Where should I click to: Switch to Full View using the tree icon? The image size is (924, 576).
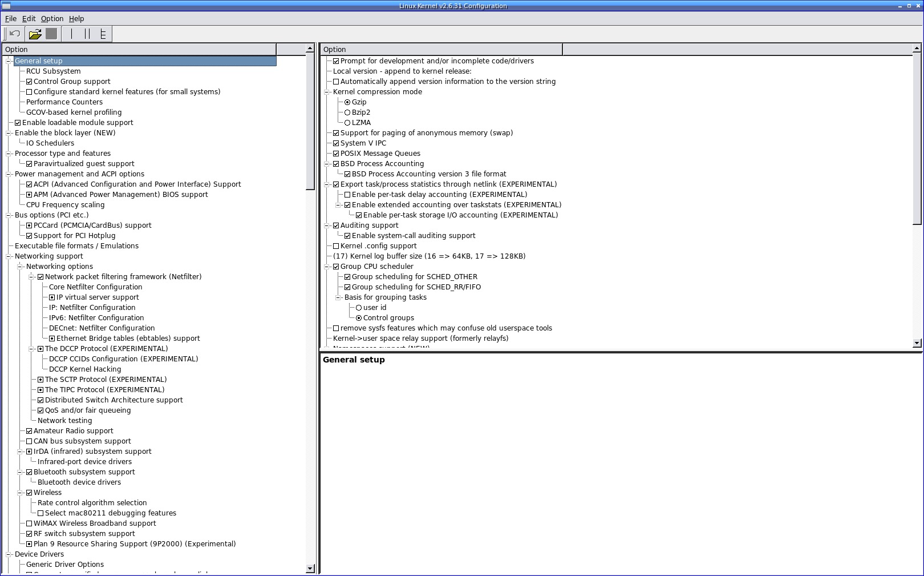tap(103, 34)
